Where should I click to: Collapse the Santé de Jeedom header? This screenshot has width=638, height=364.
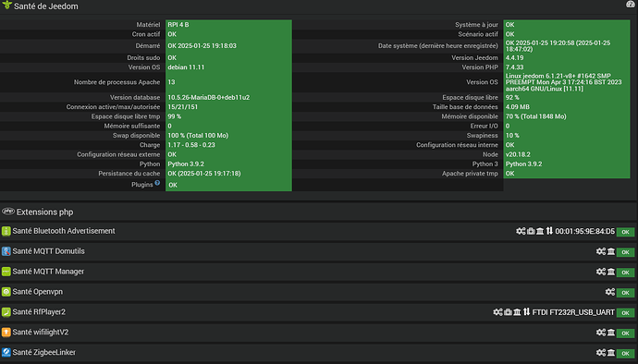(46, 6)
